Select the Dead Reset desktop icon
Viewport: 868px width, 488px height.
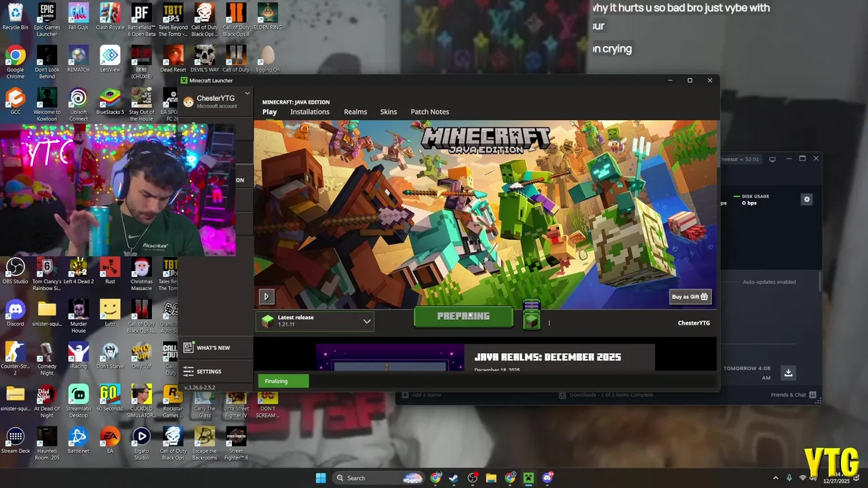pos(173,59)
